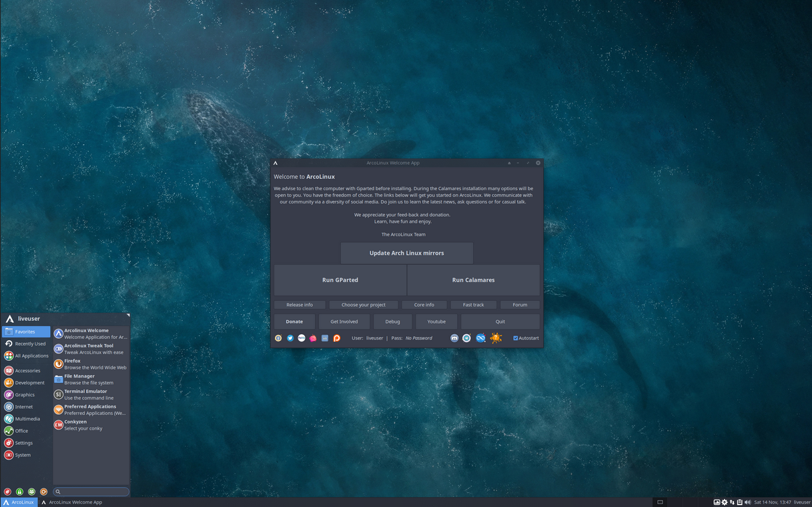Click the green lock screen icon
The width and height of the screenshot is (812, 507).
pyautogui.click(x=19, y=492)
